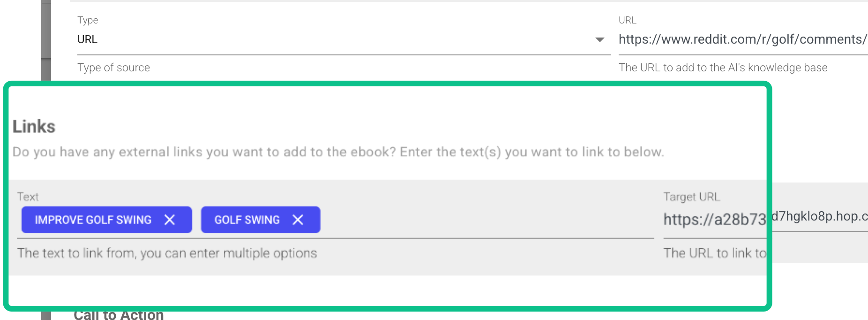The image size is (868, 320).
Task: Click the Target URL label
Action: pyautogui.click(x=691, y=197)
